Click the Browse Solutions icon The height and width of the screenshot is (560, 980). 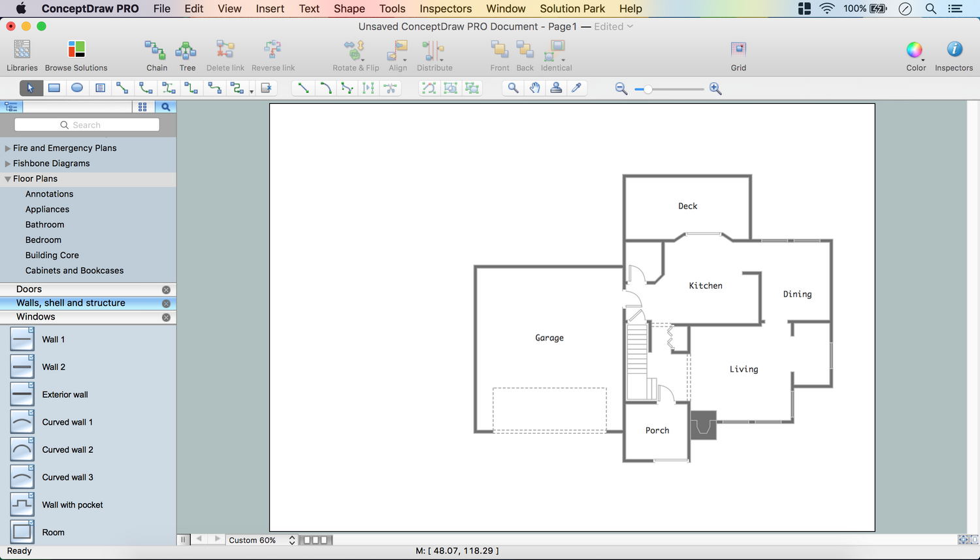click(x=76, y=50)
